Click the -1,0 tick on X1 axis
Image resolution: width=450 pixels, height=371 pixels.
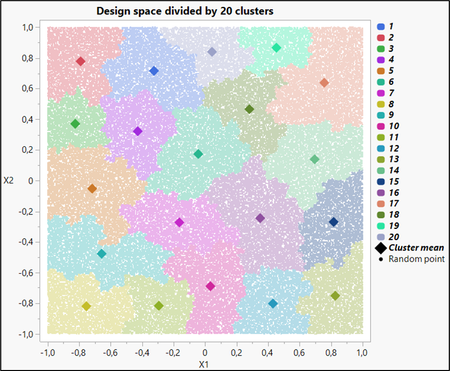pos(48,353)
